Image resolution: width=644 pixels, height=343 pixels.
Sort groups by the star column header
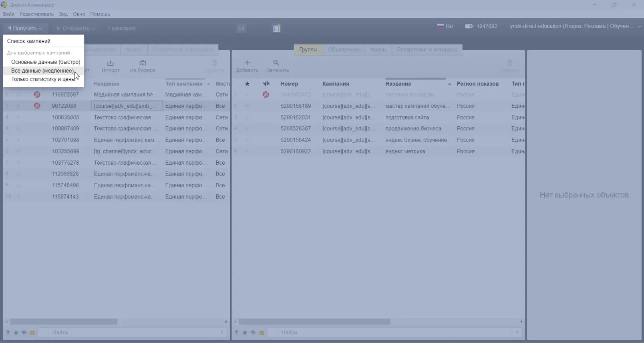point(247,84)
